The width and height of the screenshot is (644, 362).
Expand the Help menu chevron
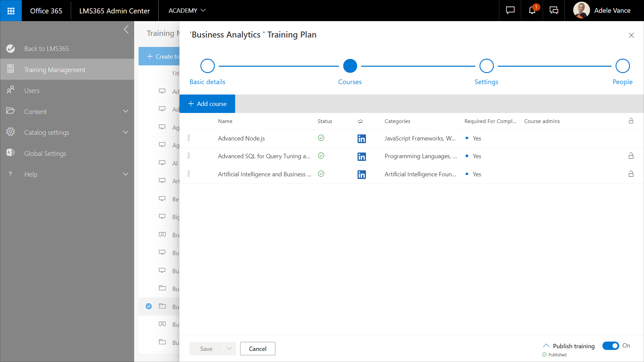(125, 174)
